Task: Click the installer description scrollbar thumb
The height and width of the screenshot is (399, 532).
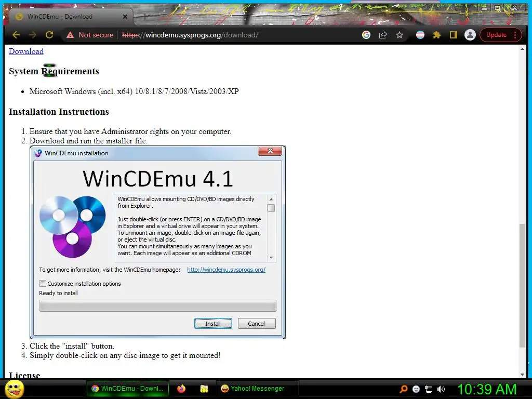Action: pos(271,208)
